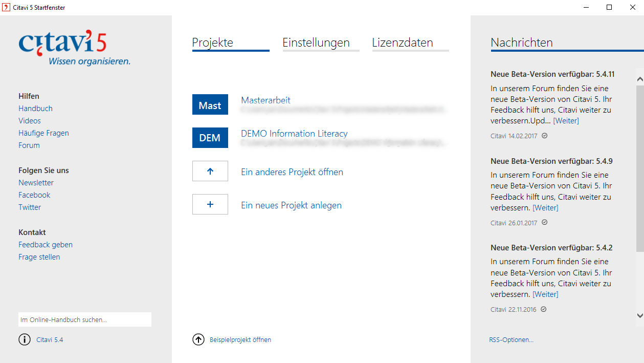Click the news scrollbar down arrow
644x363 pixels.
pos(640,316)
